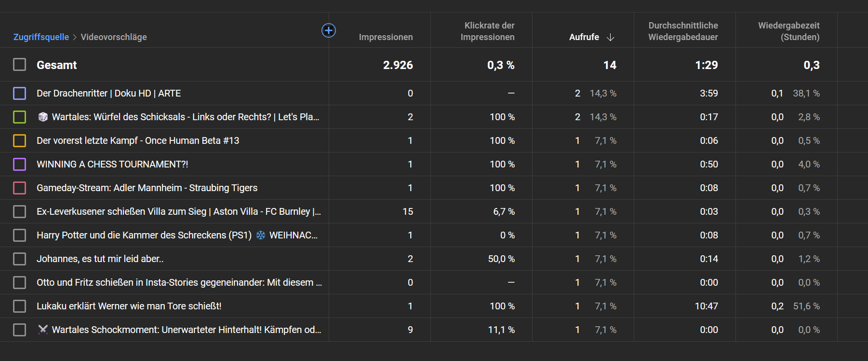The height and width of the screenshot is (361, 868).
Task: Click the blue plus add-metric icon
Action: [328, 30]
